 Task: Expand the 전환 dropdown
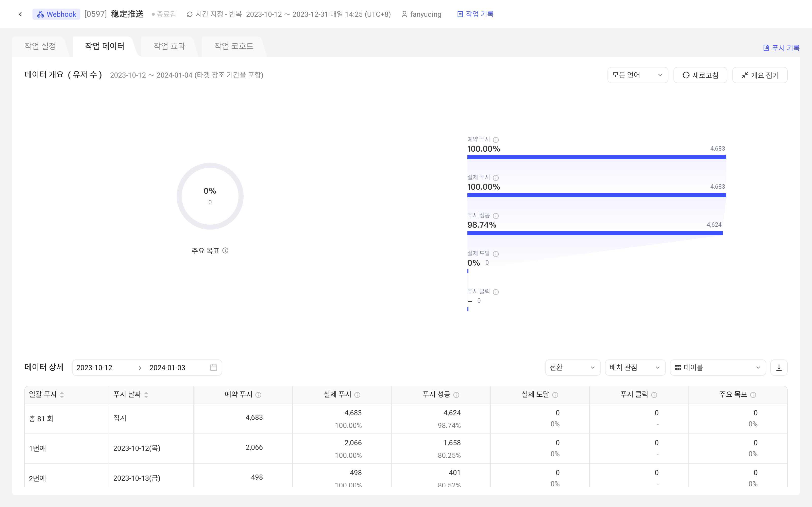coord(572,368)
